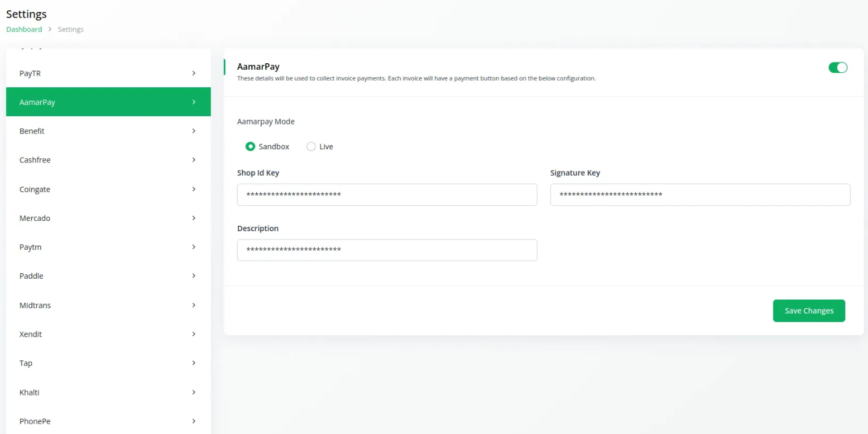Click the chevron arrow next to Midtrans
The width and height of the screenshot is (868, 434).
194,305
